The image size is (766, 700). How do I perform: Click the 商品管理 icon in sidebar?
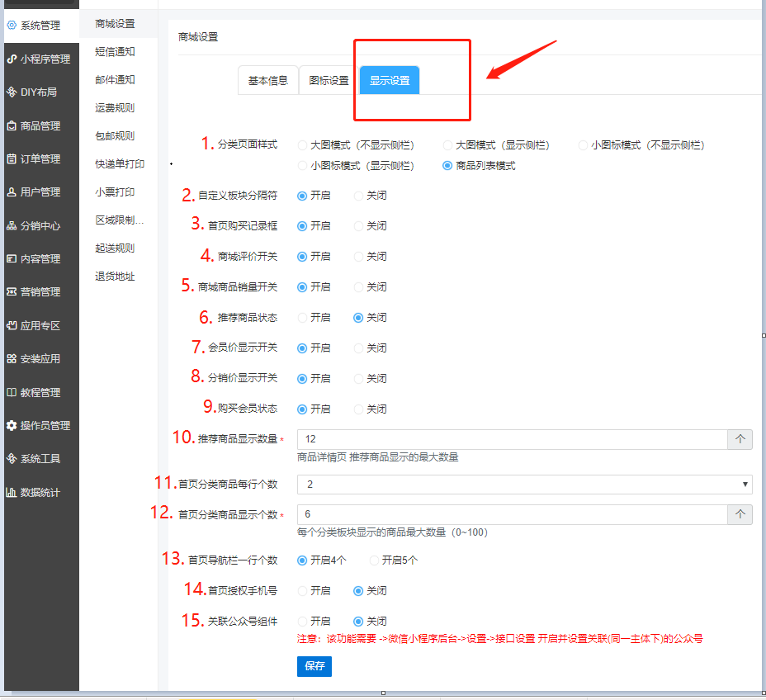(12, 126)
